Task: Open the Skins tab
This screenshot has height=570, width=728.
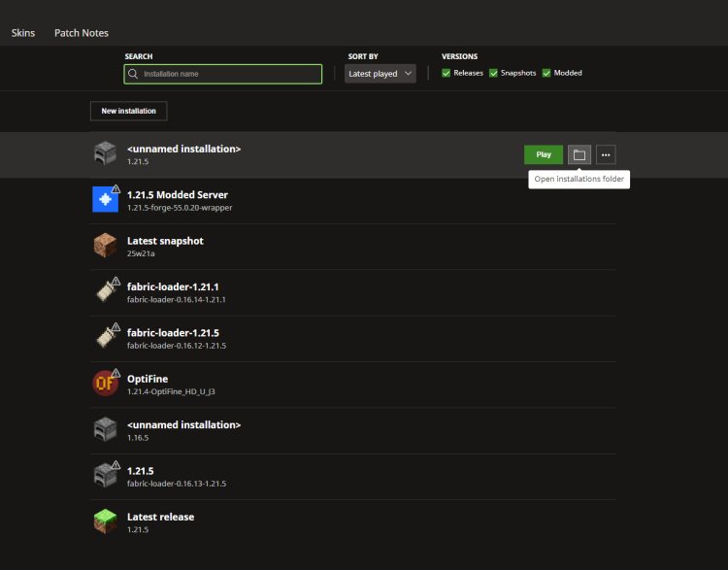Action: click(22, 33)
